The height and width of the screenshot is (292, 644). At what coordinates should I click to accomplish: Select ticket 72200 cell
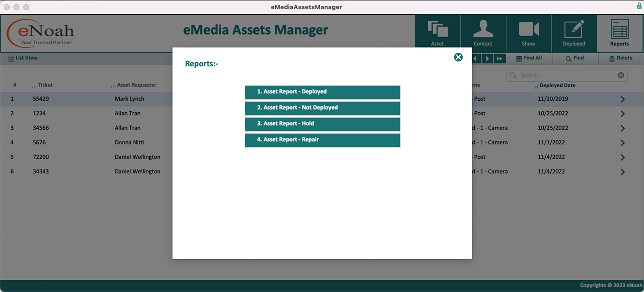[x=41, y=157]
